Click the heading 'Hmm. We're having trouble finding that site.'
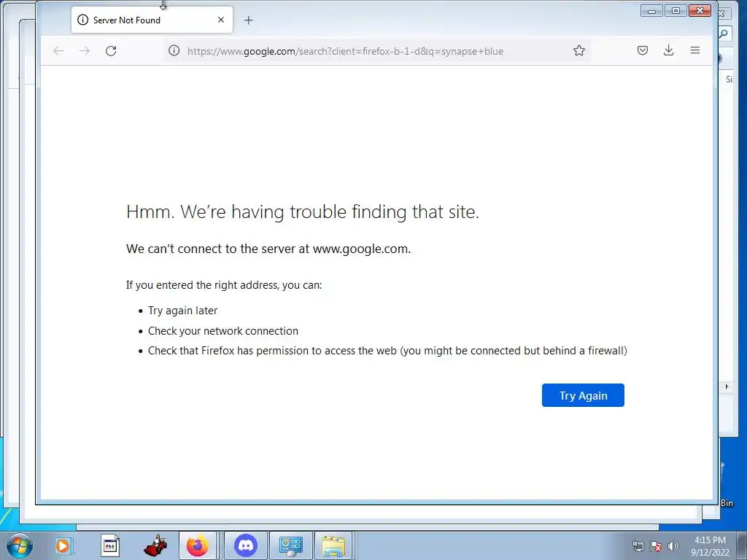 click(303, 212)
